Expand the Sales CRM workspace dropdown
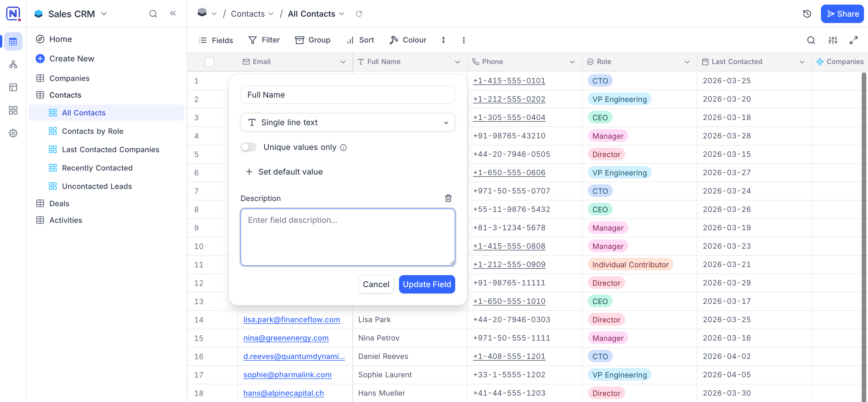This screenshot has height=402, width=868. pyautogui.click(x=104, y=14)
